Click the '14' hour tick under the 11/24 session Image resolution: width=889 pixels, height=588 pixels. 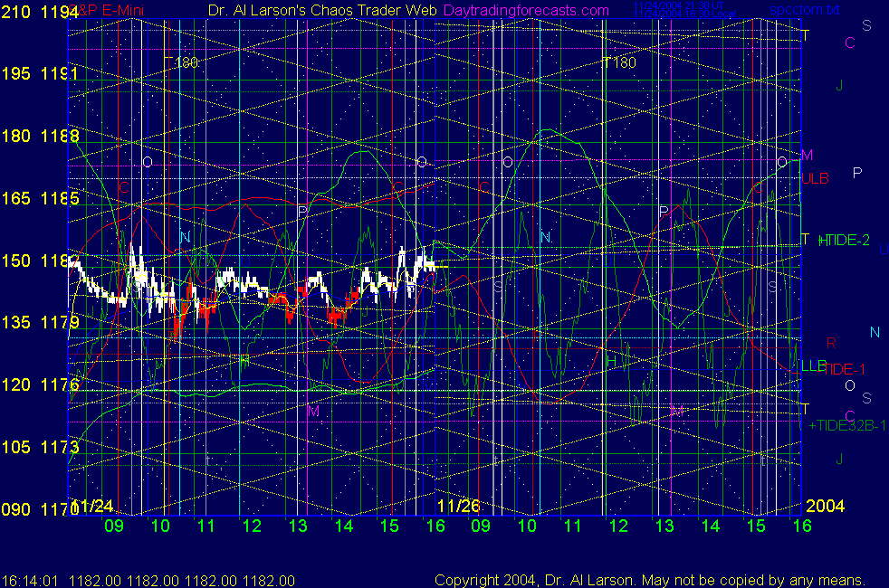pyautogui.click(x=344, y=526)
